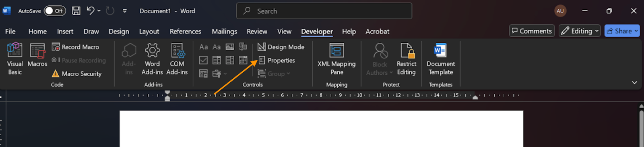Image resolution: width=644 pixels, height=147 pixels.
Task: Expand the Editing mode dropdown
Action: 580,31
